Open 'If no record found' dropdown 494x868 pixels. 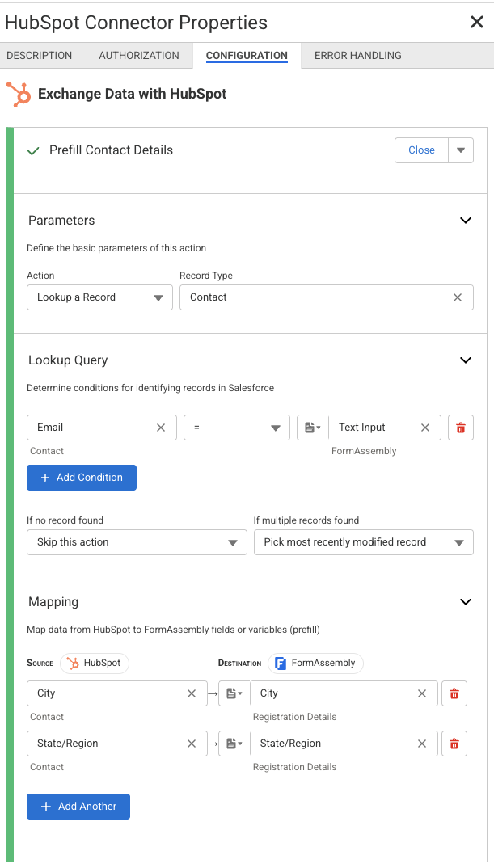coord(137,542)
